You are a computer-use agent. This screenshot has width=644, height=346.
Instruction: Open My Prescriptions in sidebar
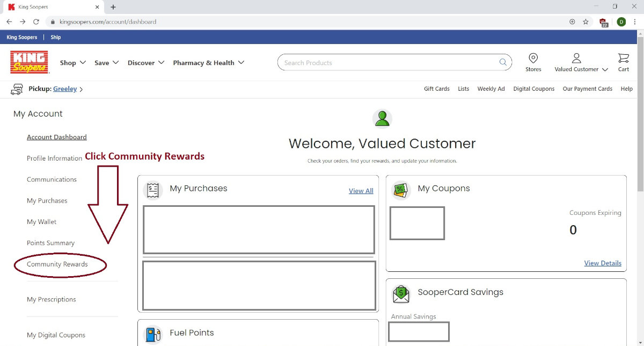click(52, 300)
